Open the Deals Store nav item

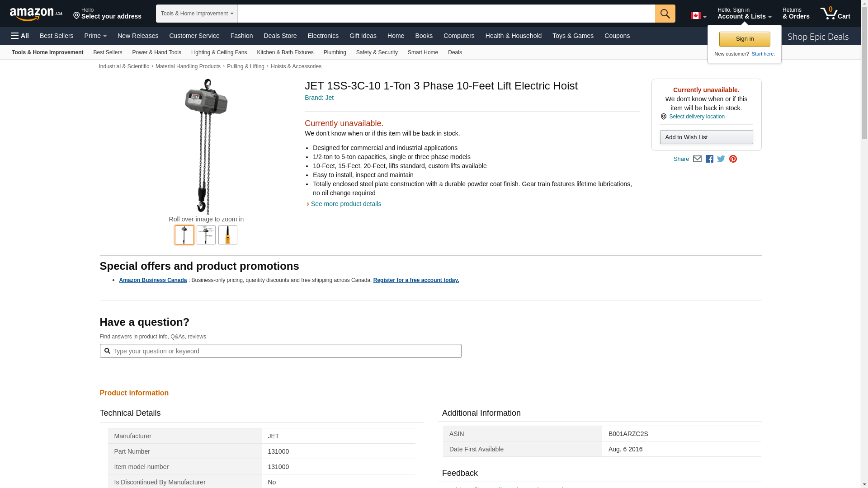(280, 36)
